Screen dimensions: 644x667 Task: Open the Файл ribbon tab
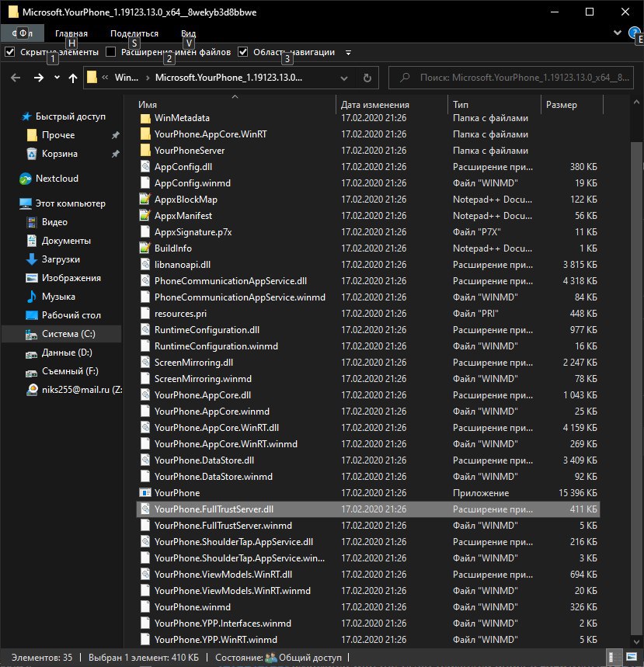coord(22,33)
